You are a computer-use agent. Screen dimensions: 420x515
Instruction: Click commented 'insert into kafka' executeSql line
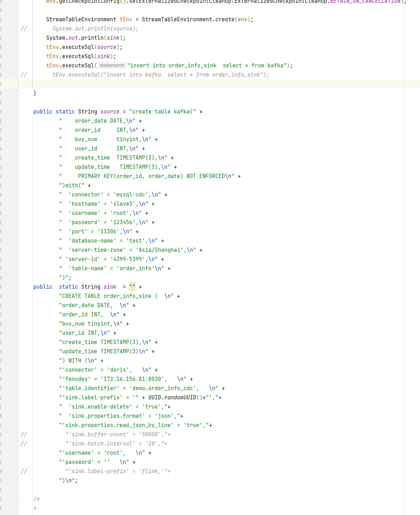point(161,75)
